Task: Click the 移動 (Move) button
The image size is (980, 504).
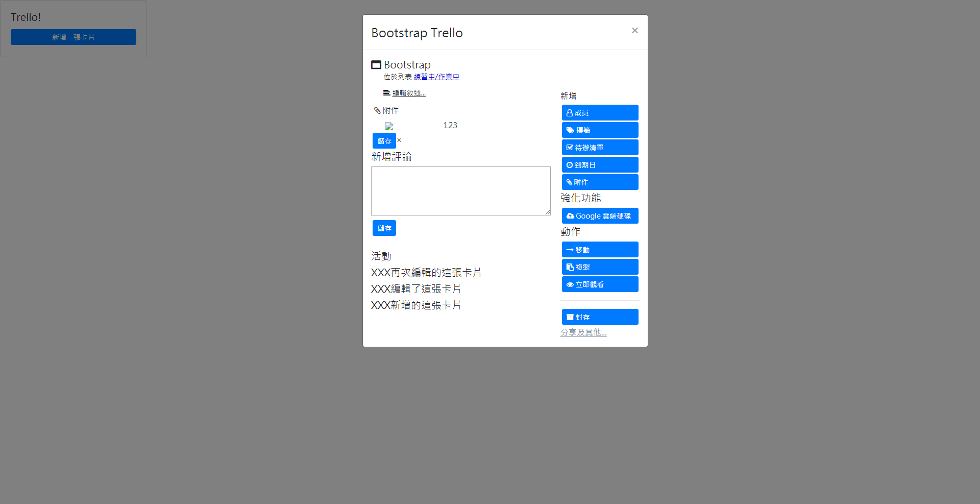Action: pyautogui.click(x=600, y=250)
